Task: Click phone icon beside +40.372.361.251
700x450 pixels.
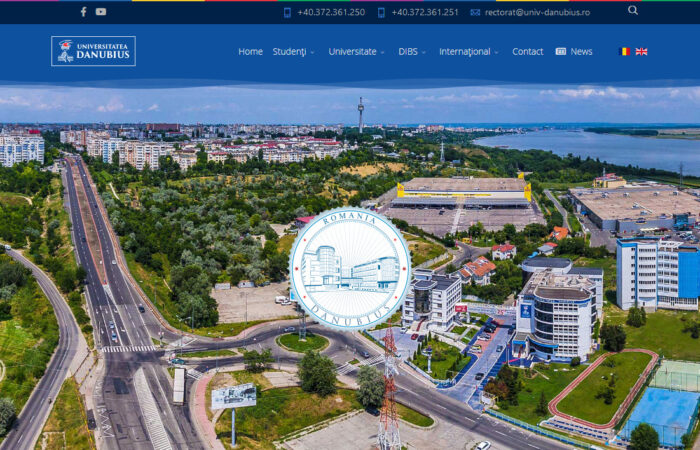Action: [x=381, y=12]
